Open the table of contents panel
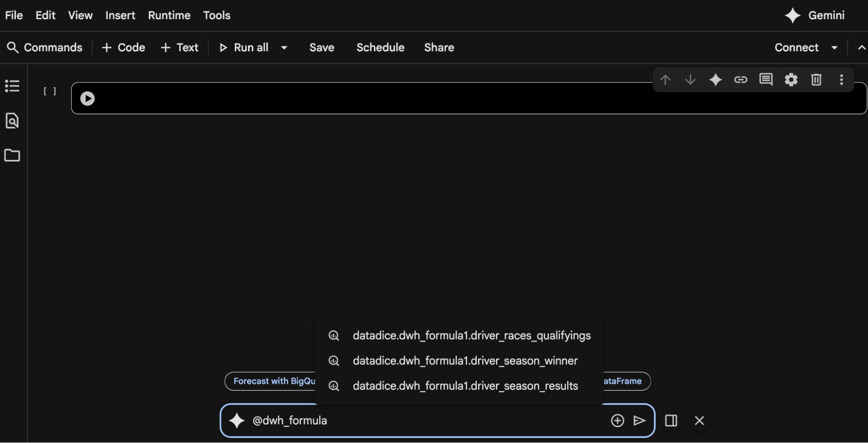Viewport: 868px width, 443px height. [x=12, y=86]
